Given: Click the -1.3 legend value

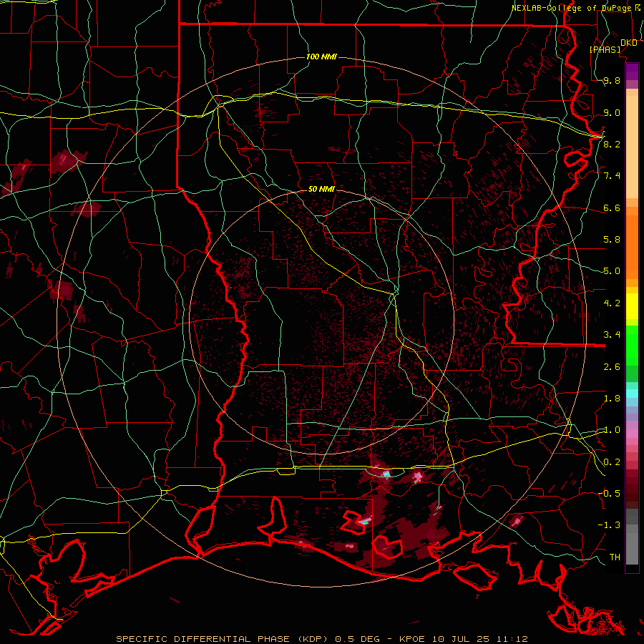Looking at the screenshot, I should pyautogui.click(x=609, y=525).
